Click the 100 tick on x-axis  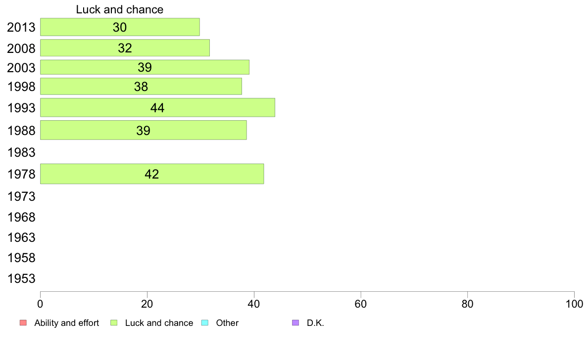point(574,304)
